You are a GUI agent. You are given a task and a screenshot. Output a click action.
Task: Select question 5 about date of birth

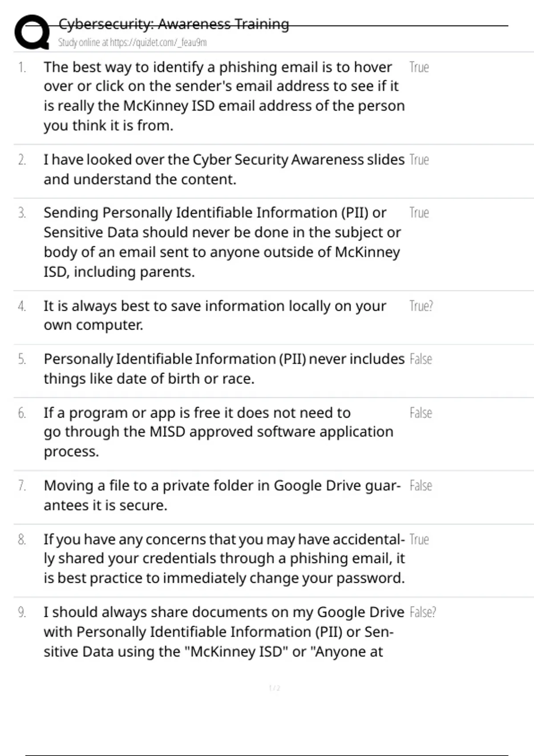click(224, 369)
